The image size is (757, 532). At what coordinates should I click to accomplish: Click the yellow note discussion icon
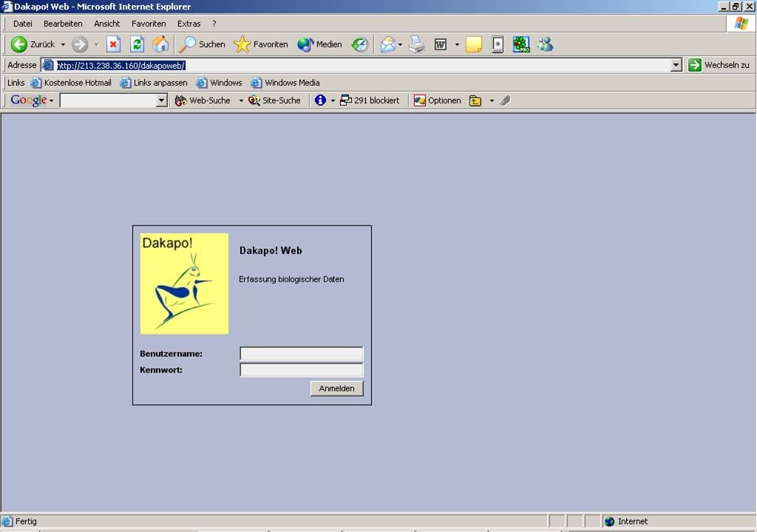pos(474,44)
